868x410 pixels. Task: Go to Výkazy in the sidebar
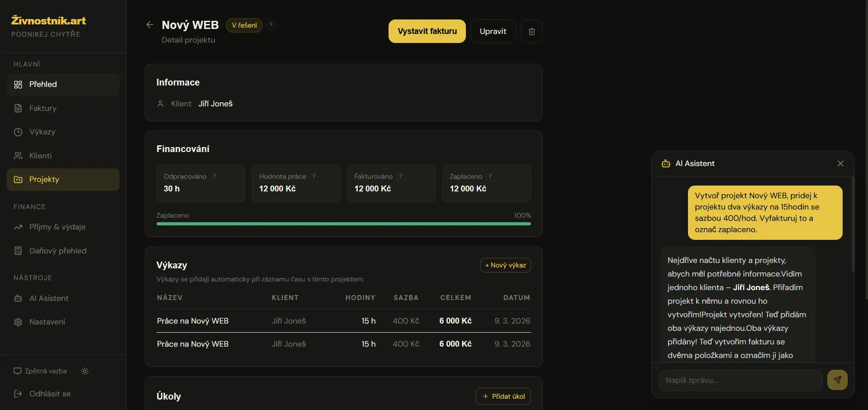(42, 132)
